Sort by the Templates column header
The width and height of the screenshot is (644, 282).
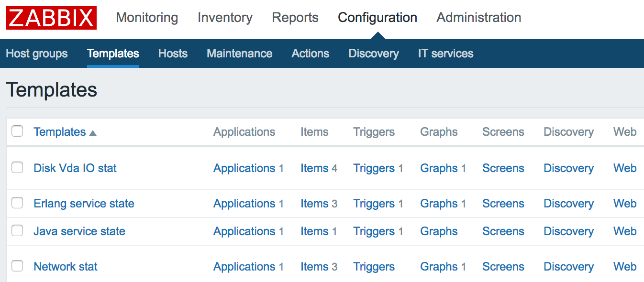(60, 132)
